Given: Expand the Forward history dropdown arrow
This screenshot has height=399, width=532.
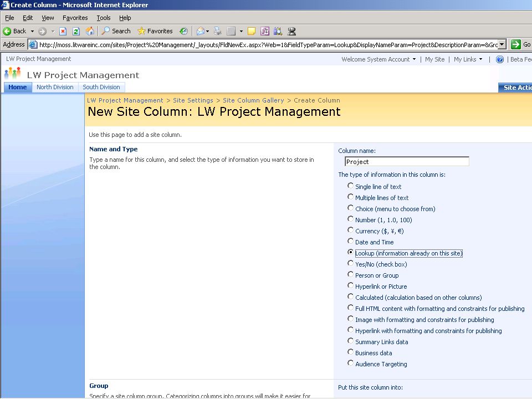Looking at the screenshot, I should [x=53, y=32].
